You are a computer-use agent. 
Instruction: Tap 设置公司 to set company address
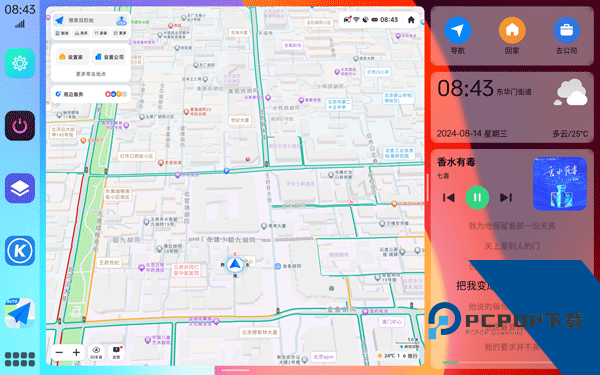[x=109, y=57]
